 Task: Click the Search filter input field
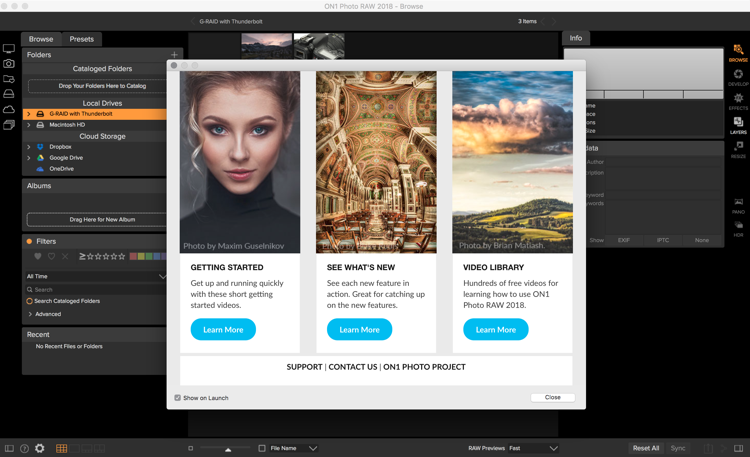pyautogui.click(x=96, y=290)
